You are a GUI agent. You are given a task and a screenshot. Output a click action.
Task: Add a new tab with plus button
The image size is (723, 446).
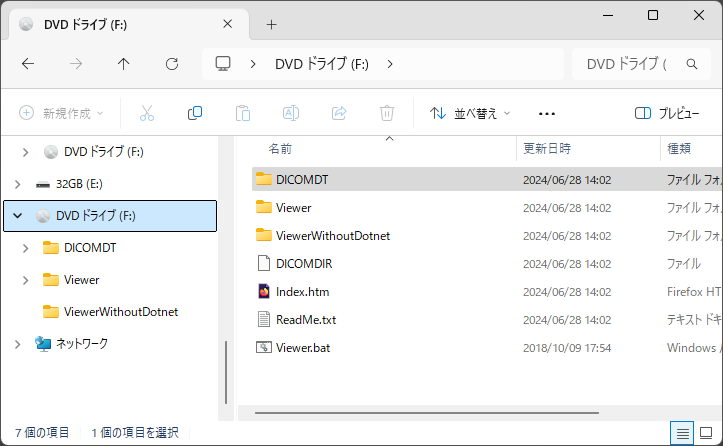(x=272, y=24)
